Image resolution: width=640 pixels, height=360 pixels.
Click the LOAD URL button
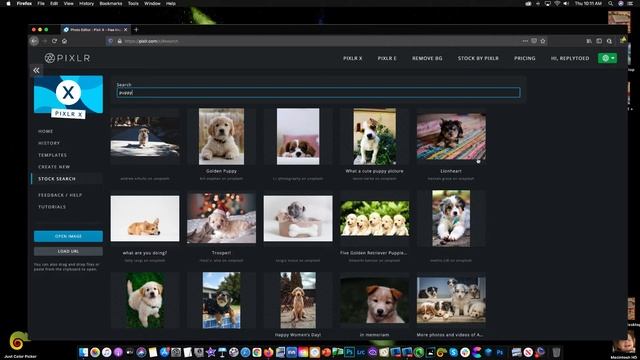(x=68, y=251)
